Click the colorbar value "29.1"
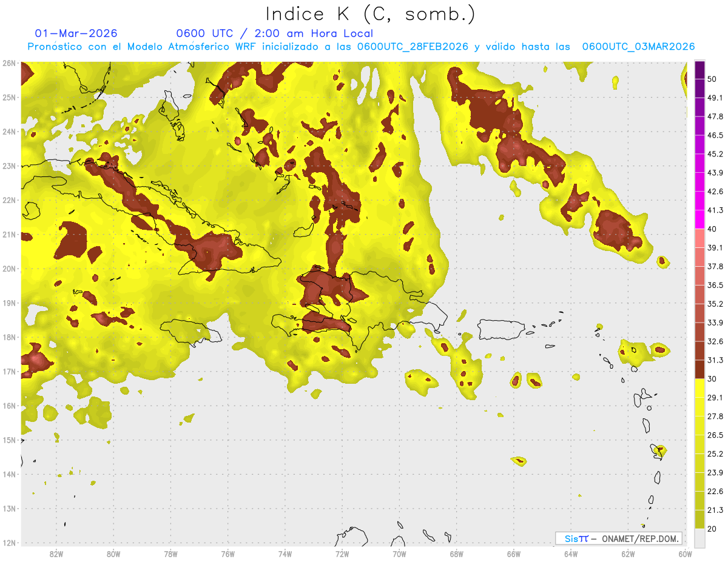The width and height of the screenshot is (728, 562). coord(715,398)
